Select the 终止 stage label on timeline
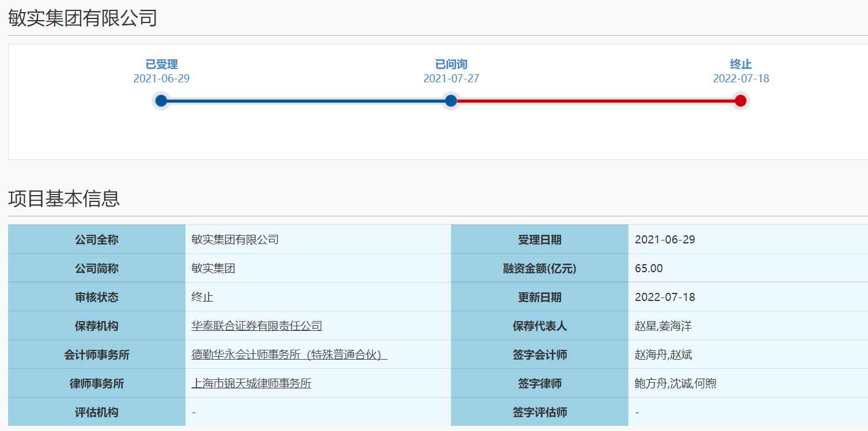 tap(741, 64)
